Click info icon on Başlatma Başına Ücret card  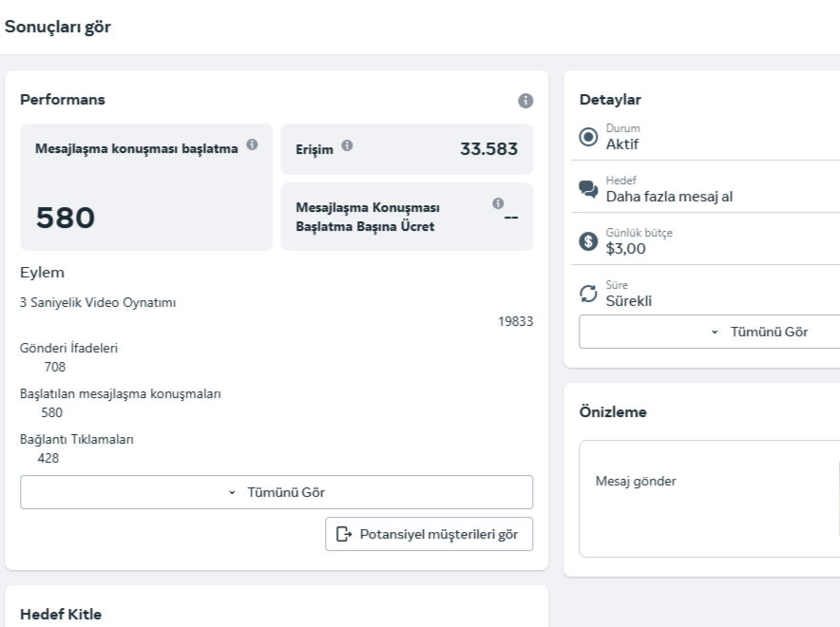pyautogui.click(x=498, y=203)
